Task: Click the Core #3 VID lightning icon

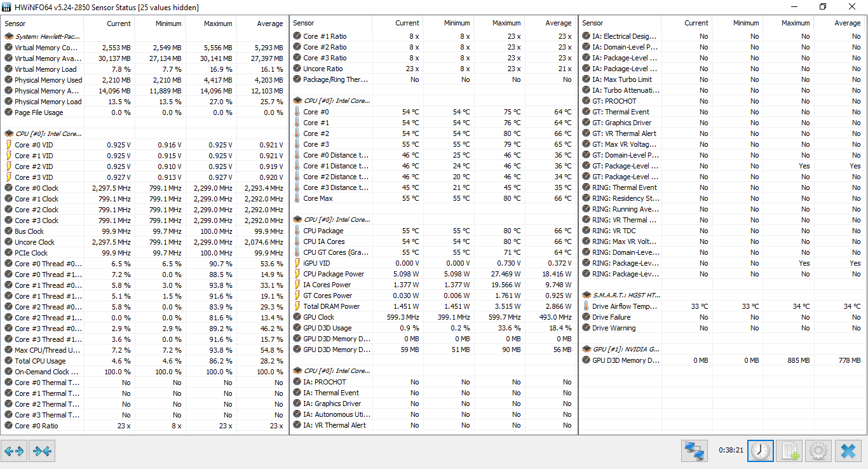Action: [x=9, y=177]
